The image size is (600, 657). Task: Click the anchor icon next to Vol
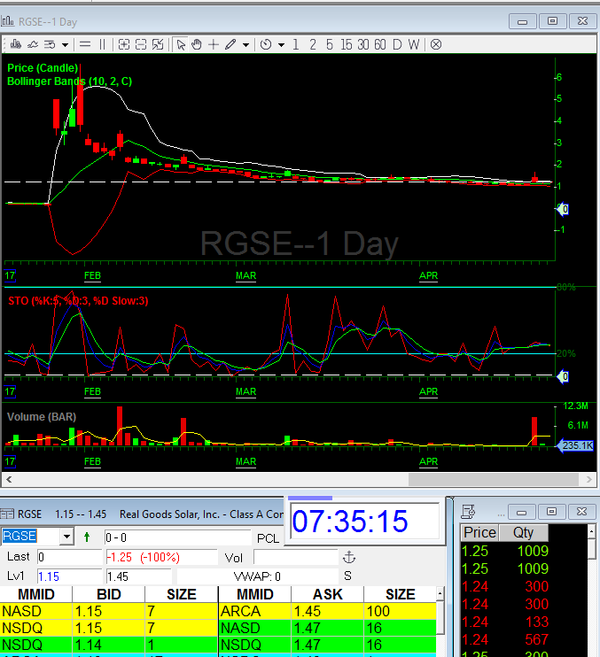349,557
